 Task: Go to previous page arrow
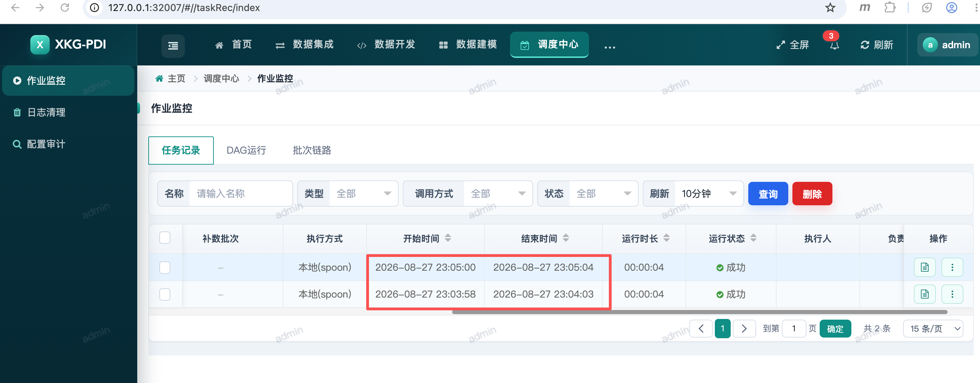pos(701,328)
